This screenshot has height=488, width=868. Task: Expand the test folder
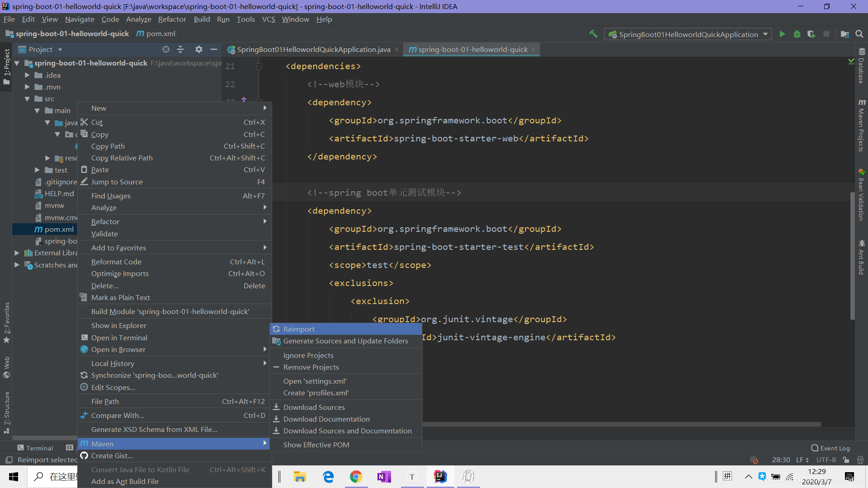pyautogui.click(x=37, y=170)
